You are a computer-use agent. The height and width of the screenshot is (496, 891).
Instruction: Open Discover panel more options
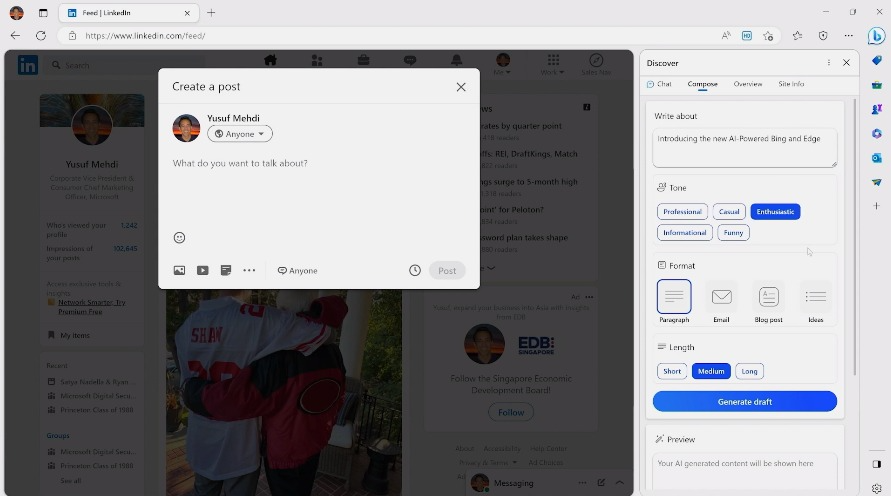828,62
